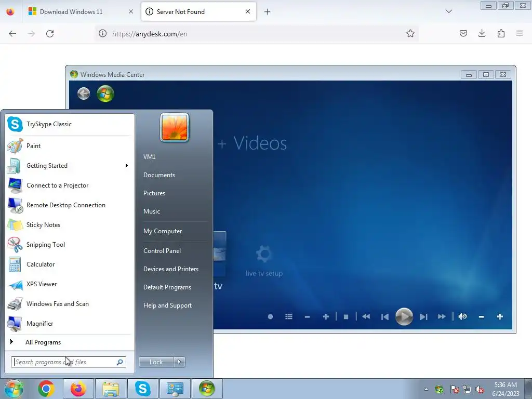532x399 pixels.
Task: Open the Firefox downloads panel
Action: tap(482, 33)
